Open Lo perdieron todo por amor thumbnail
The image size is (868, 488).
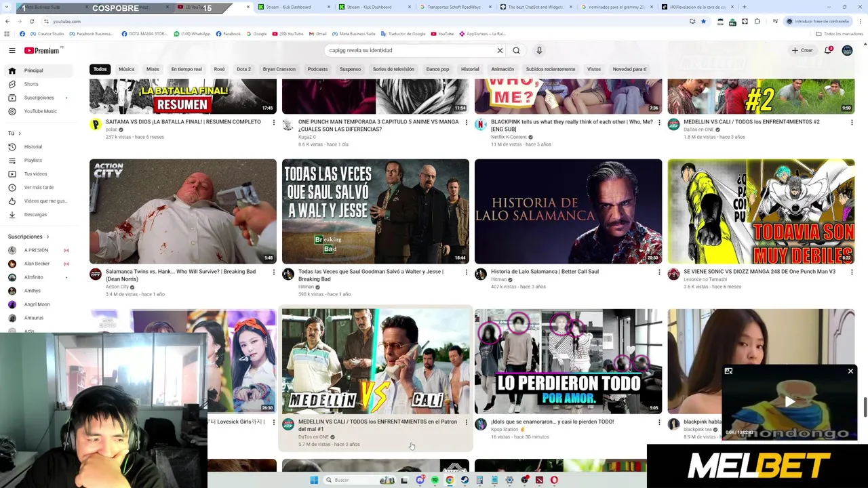(x=568, y=361)
